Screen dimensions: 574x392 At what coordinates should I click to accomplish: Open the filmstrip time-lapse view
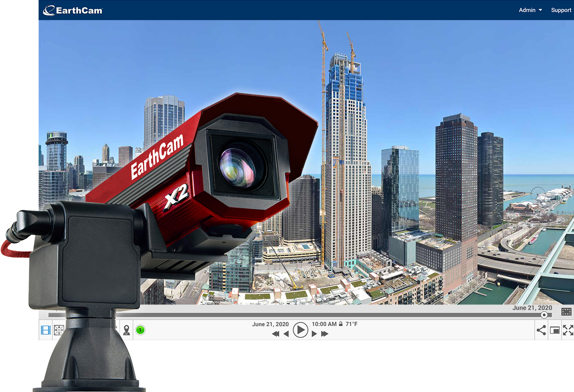pyautogui.click(x=46, y=331)
